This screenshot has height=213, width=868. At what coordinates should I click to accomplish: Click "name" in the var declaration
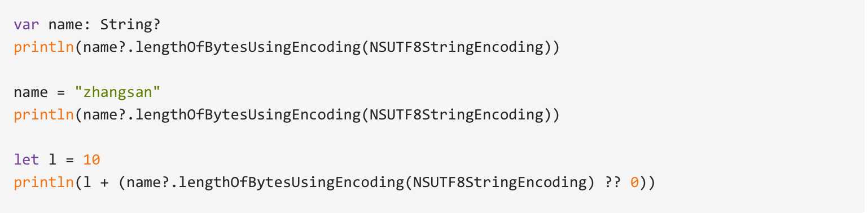65,25
